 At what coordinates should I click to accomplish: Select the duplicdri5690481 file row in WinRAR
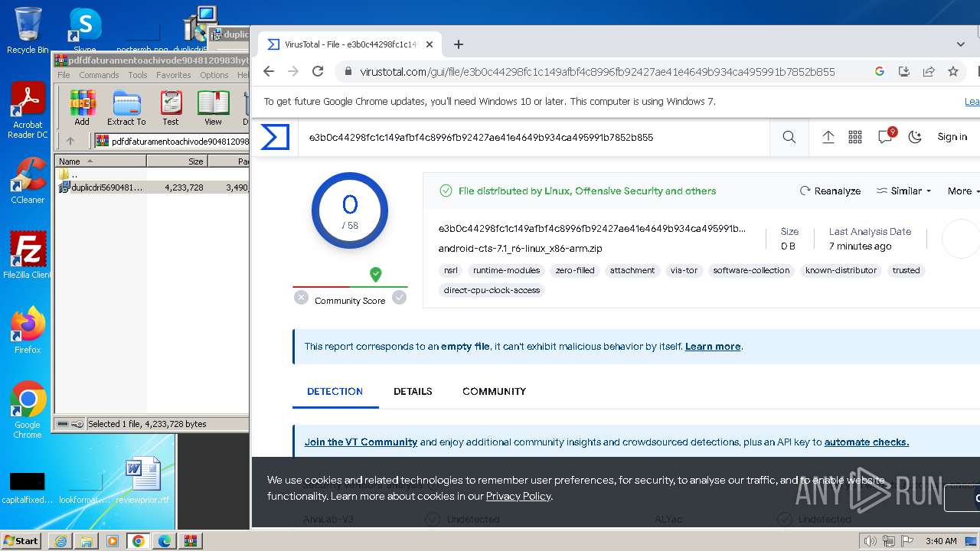152,187
